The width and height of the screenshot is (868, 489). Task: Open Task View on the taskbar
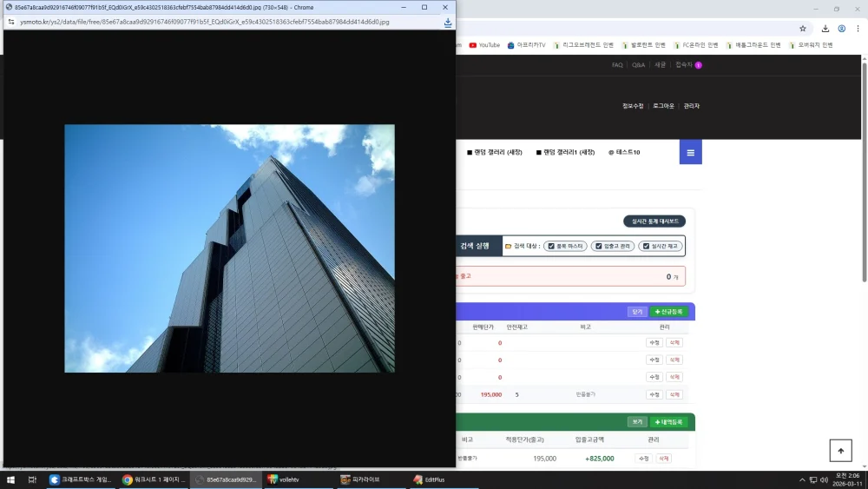pyautogui.click(x=32, y=479)
